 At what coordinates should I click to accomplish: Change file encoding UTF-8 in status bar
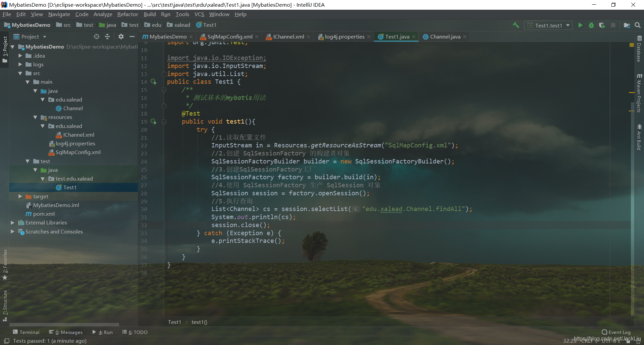[x=610, y=341]
